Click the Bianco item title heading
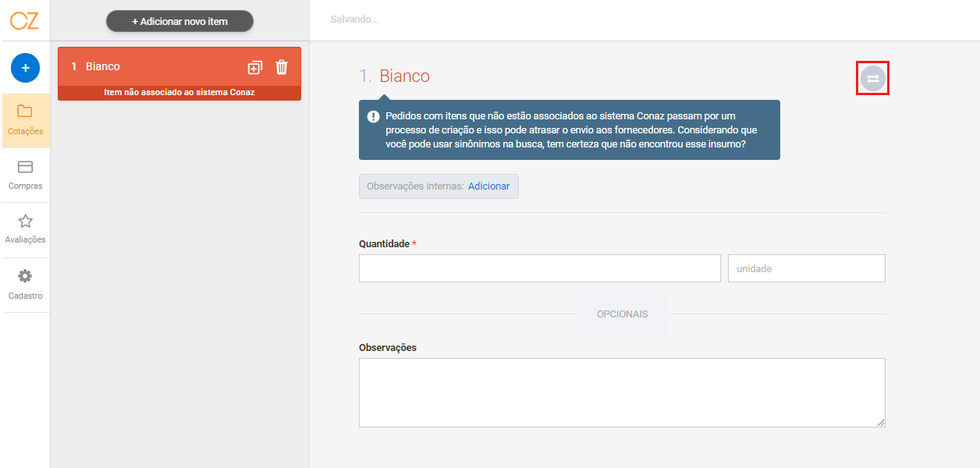The width and height of the screenshot is (980, 468). click(x=405, y=76)
